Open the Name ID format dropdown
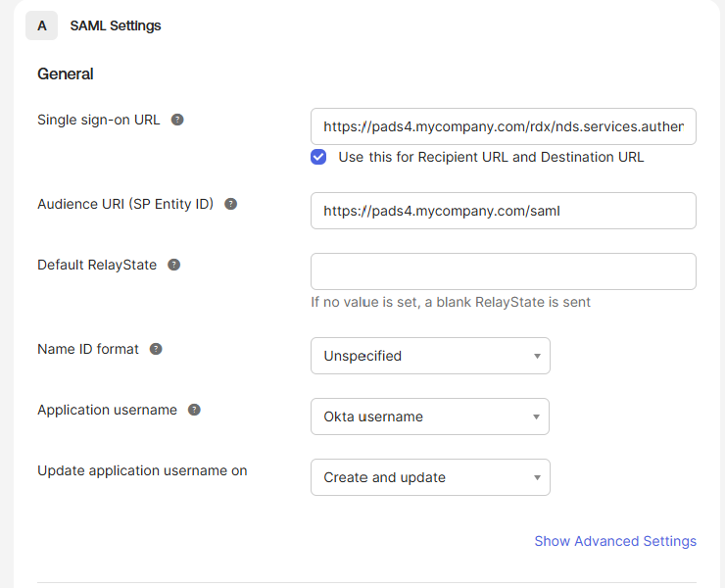 pos(430,356)
